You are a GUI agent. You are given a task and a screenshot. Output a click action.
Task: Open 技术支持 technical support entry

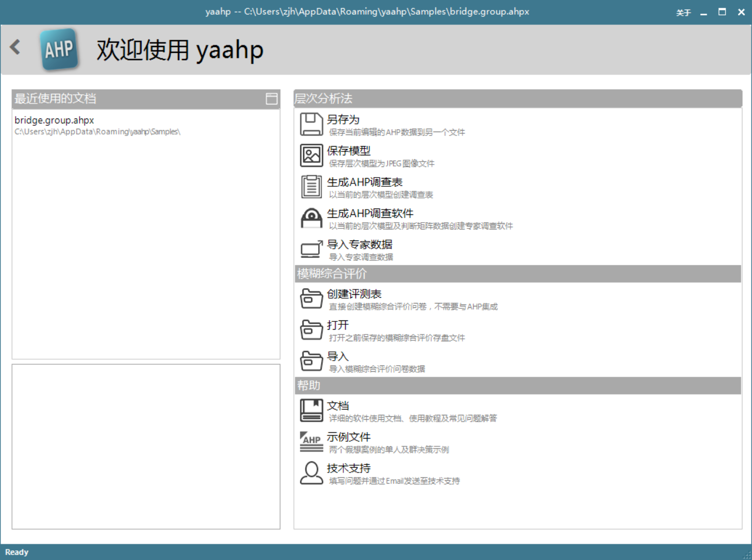349,468
